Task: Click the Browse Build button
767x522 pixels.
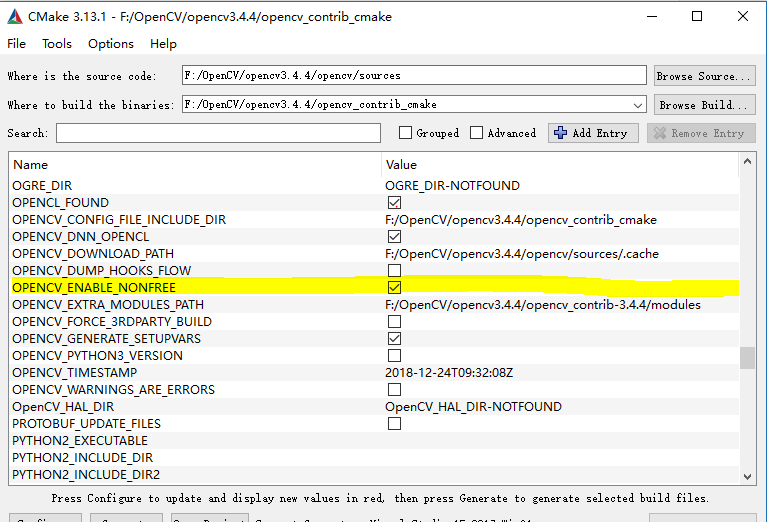Action: [704, 105]
